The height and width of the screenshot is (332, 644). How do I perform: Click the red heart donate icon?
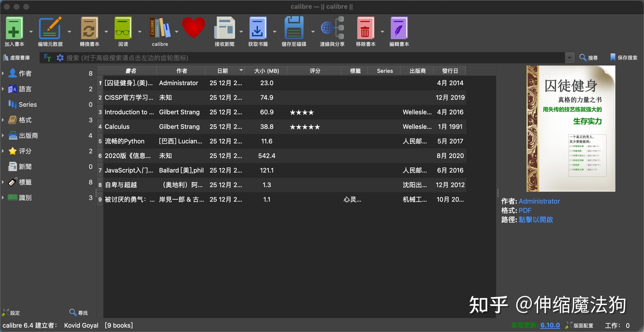click(x=193, y=27)
